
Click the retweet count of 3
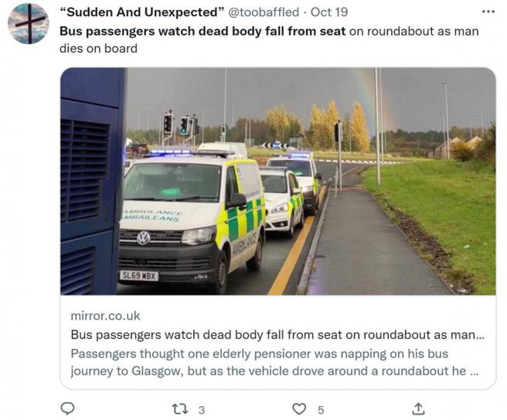click(202, 410)
